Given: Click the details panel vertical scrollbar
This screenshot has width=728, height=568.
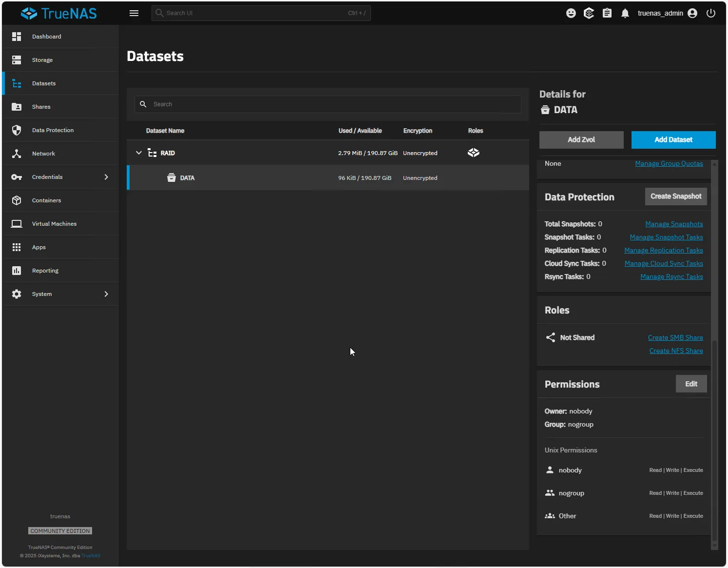Looking at the screenshot, I should pyautogui.click(x=714, y=439).
